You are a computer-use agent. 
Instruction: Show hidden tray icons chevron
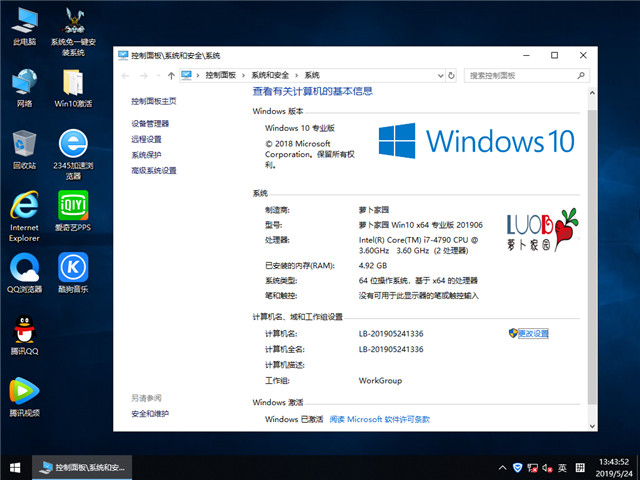coord(503,468)
